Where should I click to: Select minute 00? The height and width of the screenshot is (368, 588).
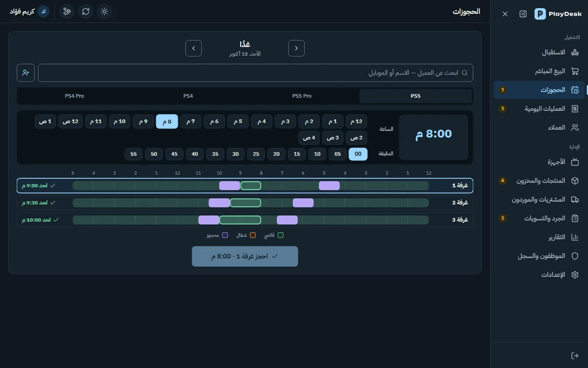358,154
